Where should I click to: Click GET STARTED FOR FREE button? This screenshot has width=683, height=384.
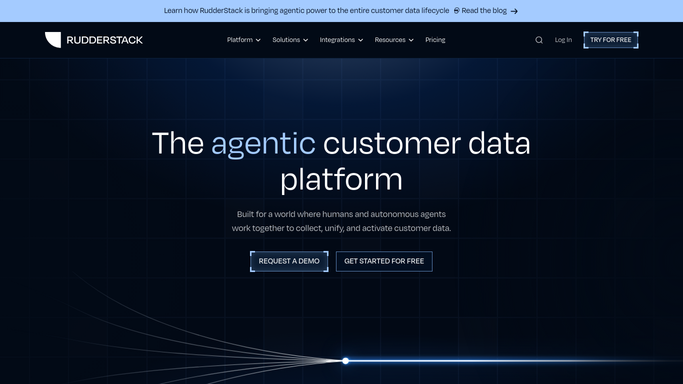tap(384, 261)
